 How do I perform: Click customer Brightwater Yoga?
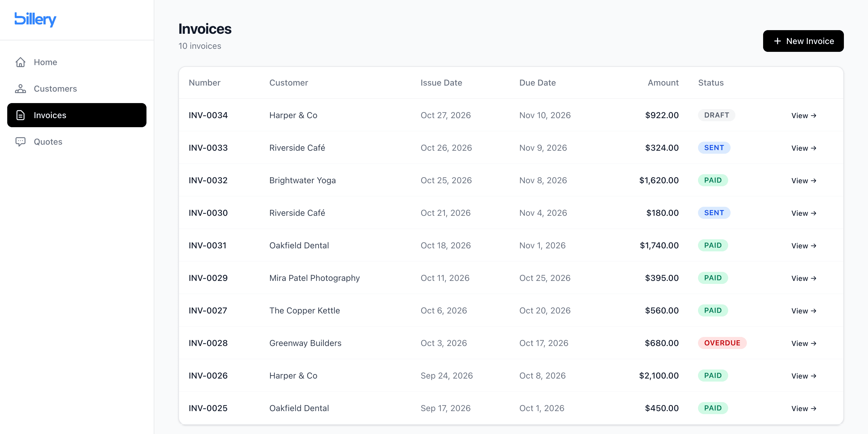click(303, 180)
